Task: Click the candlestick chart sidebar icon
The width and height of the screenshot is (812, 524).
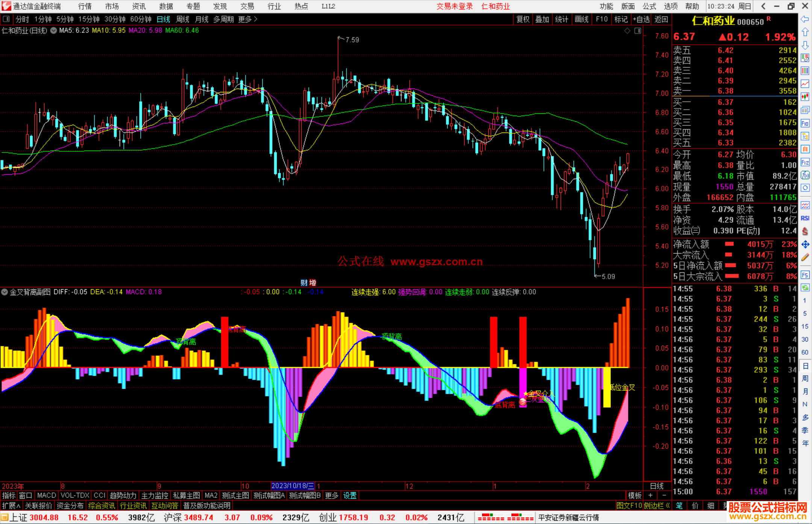Action: pyautogui.click(x=805, y=97)
